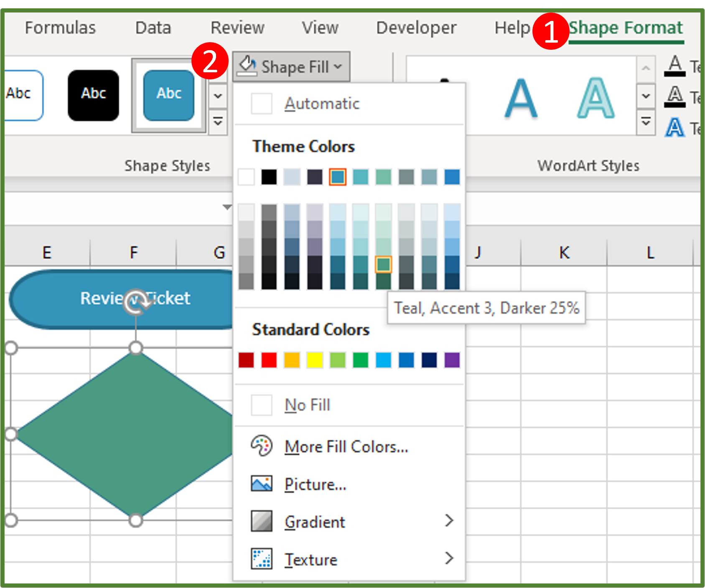
Task: Select the Text Fill icon in WordArt Styles
Action: click(675, 65)
